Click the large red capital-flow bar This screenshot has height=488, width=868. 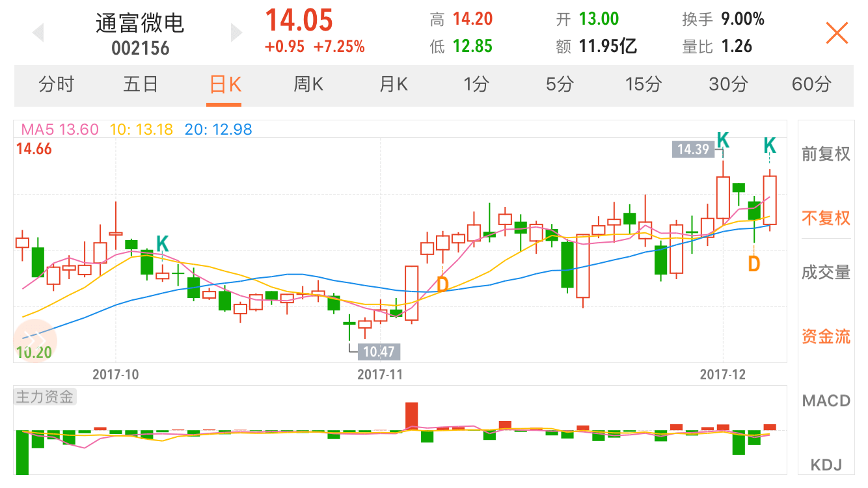(411, 416)
